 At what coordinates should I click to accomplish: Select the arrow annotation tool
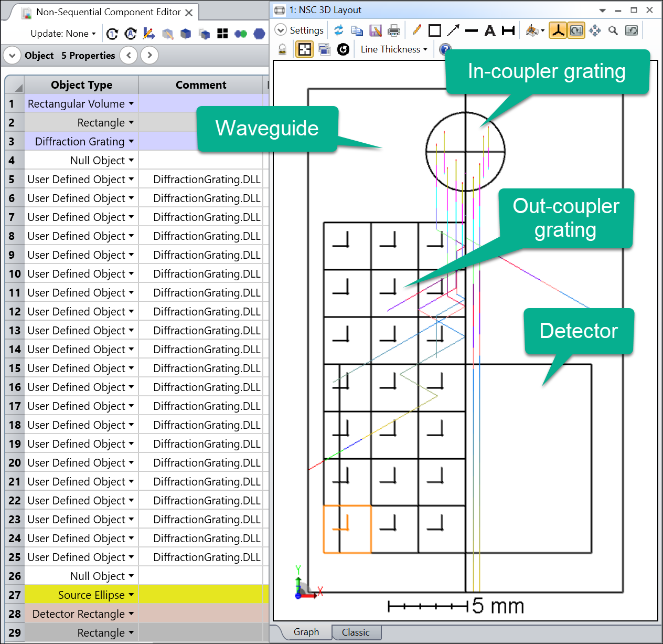(x=453, y=30)
